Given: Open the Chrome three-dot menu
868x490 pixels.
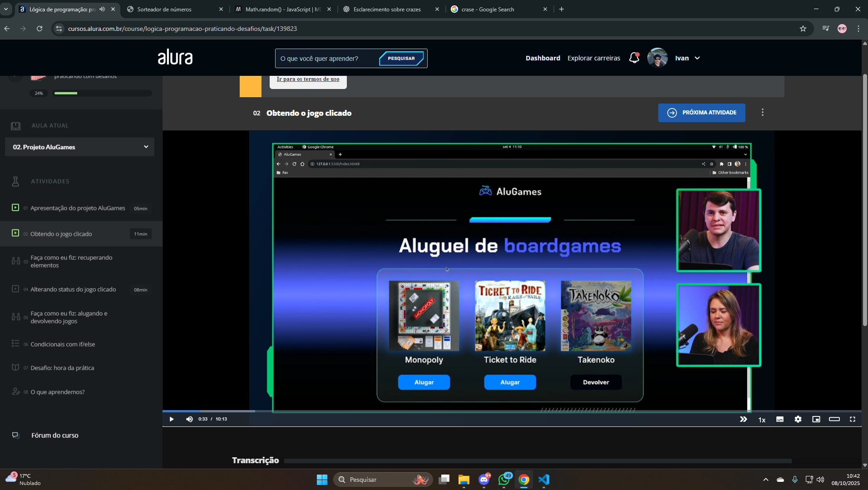Looking at the screenshot, I should point(858,29).
